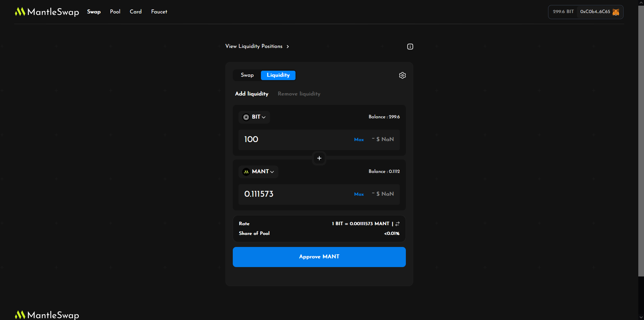
Task: Click the MANT amount input field
Action: pyautogui.click(x=295, y=194)
